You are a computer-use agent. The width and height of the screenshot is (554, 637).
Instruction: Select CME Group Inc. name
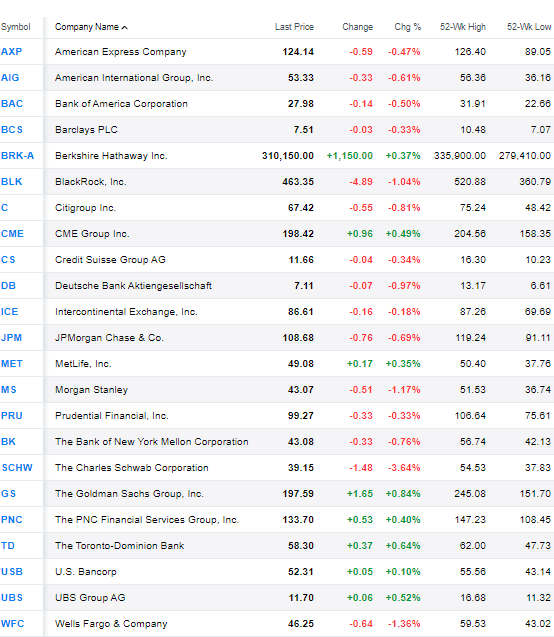click(x=92, y=234)
